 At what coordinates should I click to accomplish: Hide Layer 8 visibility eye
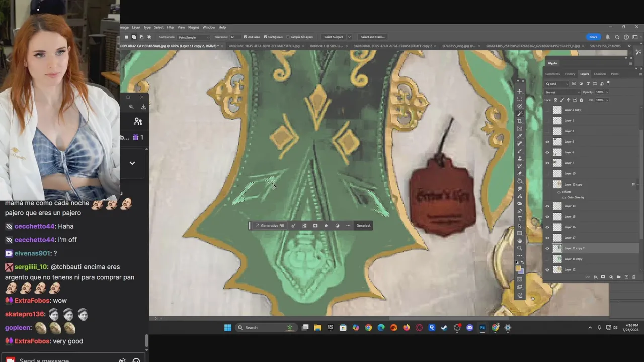547,142
